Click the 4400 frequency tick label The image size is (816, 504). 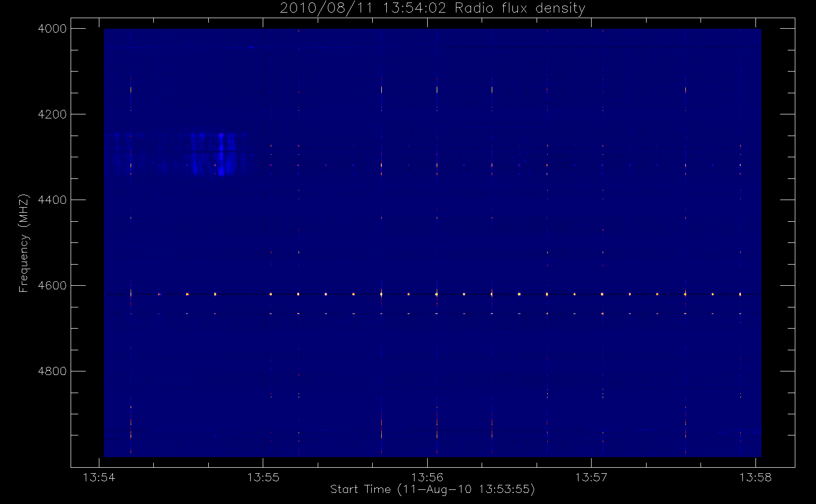52,200
